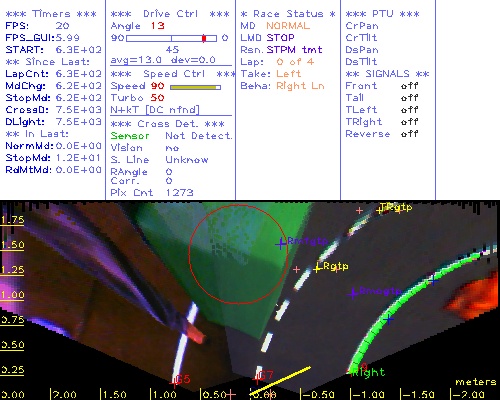500x400 pixels.
Task: Click the red circle on green area
Action: pyautogui.click(x=239, y=254)
